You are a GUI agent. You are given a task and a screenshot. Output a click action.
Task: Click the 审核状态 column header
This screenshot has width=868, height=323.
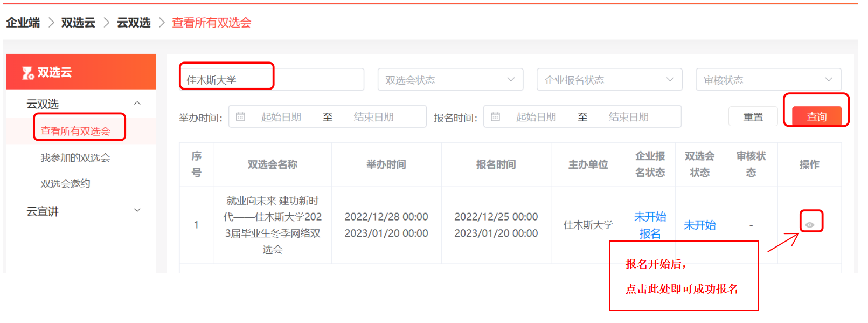click(x=751, y=164)
